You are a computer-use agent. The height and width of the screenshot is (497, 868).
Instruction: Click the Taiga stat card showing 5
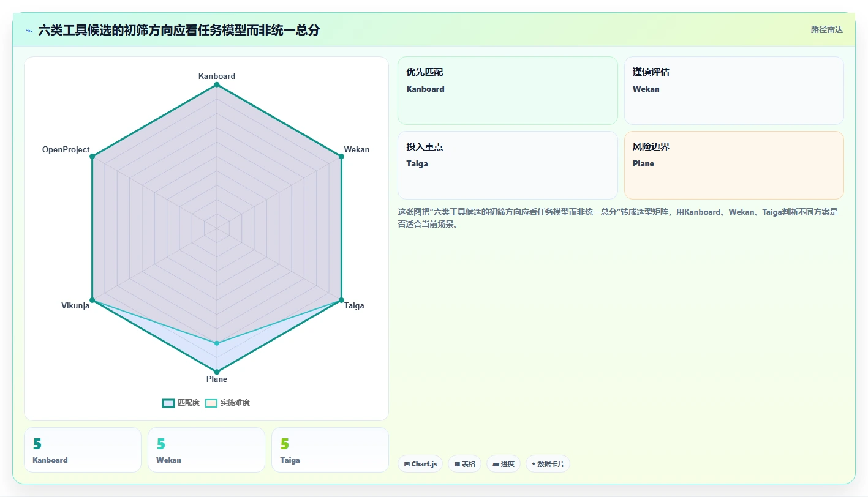pos(330,450)
